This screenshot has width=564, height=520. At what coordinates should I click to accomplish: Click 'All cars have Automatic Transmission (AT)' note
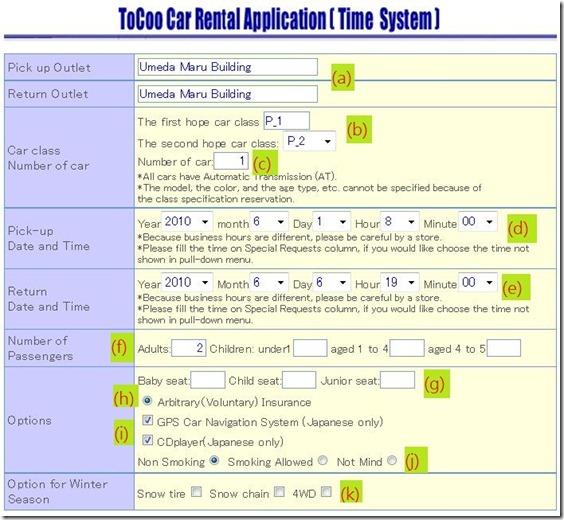[237, 177]
